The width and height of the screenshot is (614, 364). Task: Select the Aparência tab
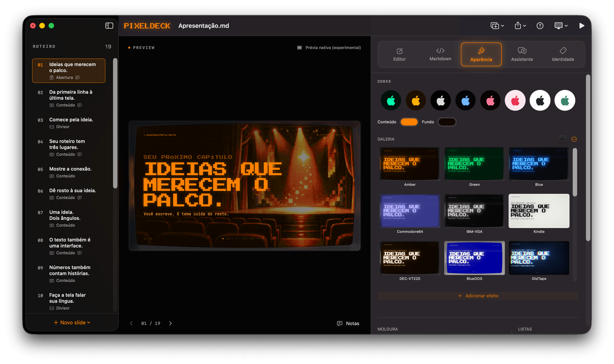point(481,54)
